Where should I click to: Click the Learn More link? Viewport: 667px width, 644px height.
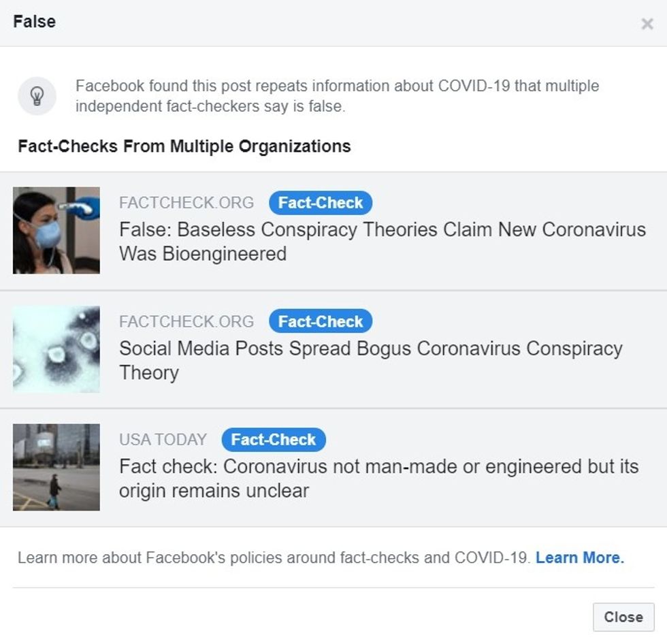click(579, 558)
